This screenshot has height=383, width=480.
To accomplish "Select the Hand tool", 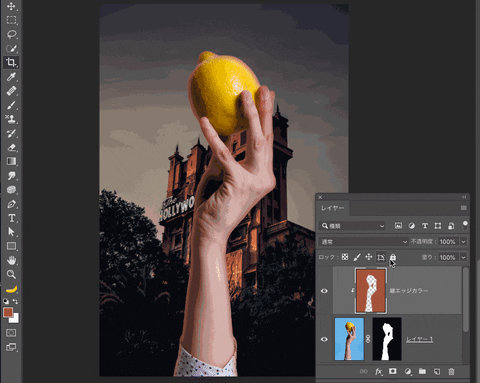I will [11, 260].
